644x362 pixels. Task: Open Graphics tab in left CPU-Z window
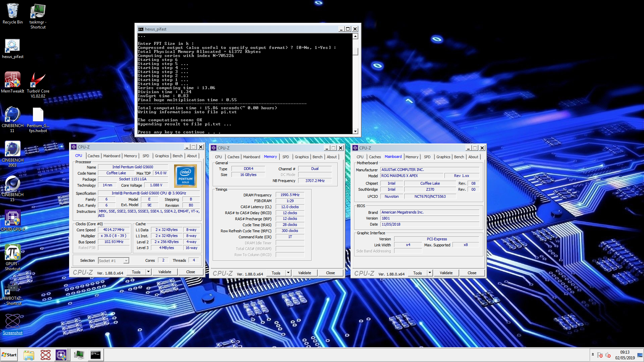click(x=162, y=156)
